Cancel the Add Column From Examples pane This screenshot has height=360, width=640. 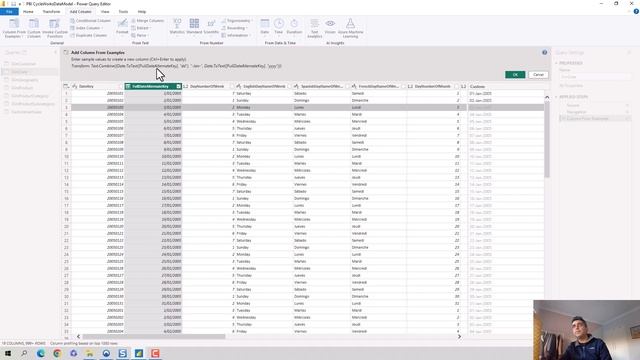point(538,75)
